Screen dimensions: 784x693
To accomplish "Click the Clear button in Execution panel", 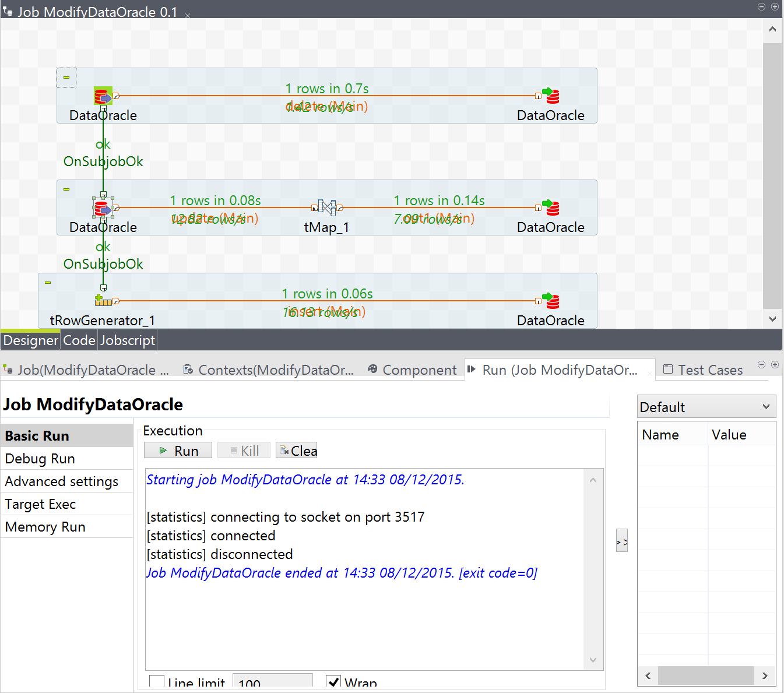I will (x=296, y=450).
